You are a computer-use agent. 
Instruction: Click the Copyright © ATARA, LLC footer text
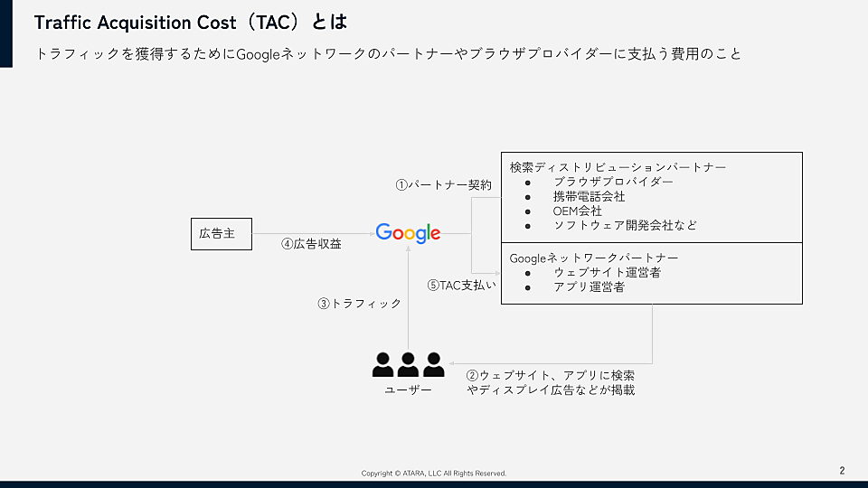coord(433,473)
